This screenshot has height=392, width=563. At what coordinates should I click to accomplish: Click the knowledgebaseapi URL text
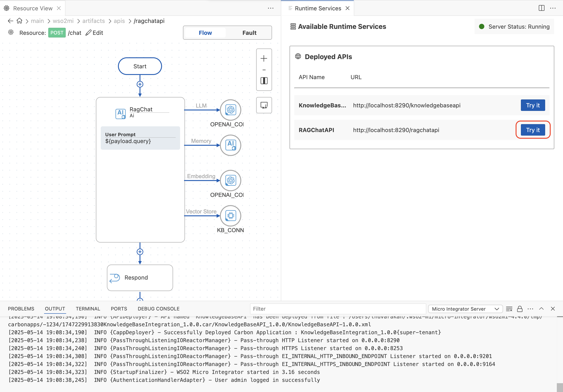click(x=406, y=105)
